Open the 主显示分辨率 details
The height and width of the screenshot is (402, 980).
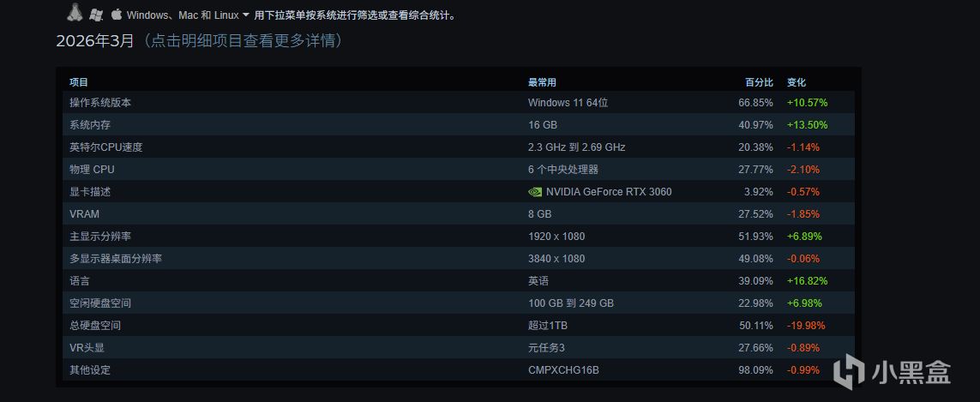tap(100, 237)
